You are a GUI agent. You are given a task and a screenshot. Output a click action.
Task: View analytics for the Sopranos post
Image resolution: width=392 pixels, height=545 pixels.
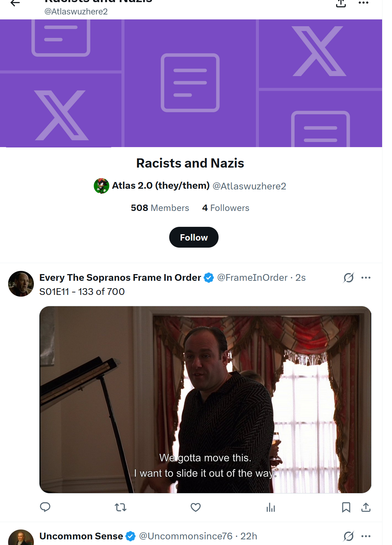(271, 507)
